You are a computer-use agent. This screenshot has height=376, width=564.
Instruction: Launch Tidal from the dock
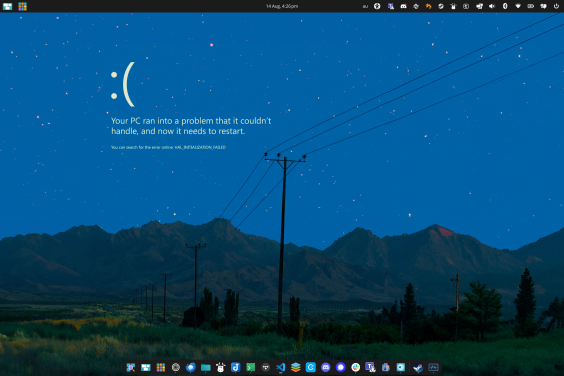pos(265,367)
